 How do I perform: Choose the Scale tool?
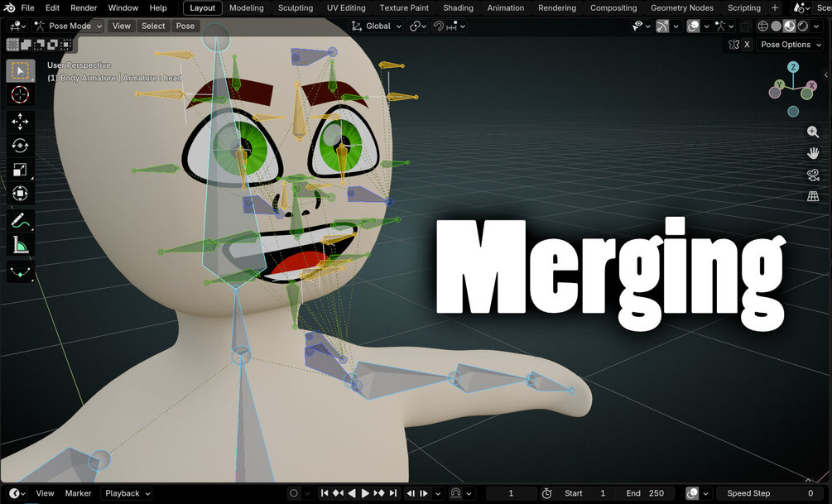pyautogui.click(x=21, y=169)
